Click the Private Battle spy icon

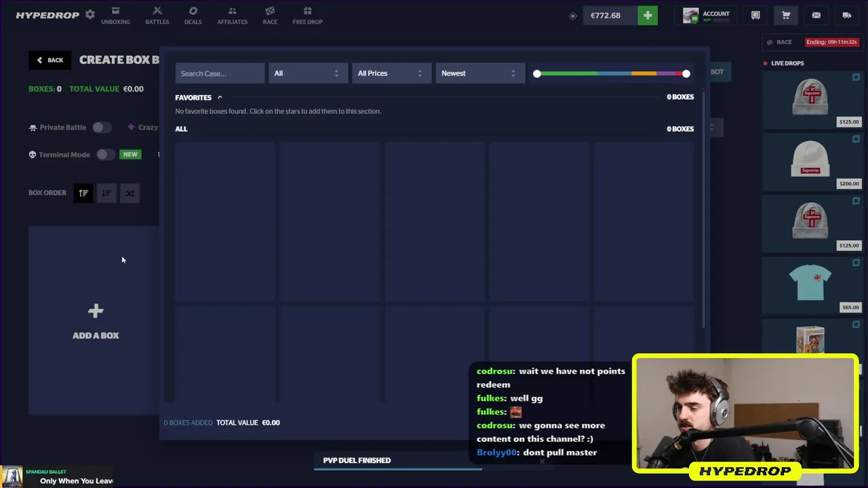click(33, 127)
